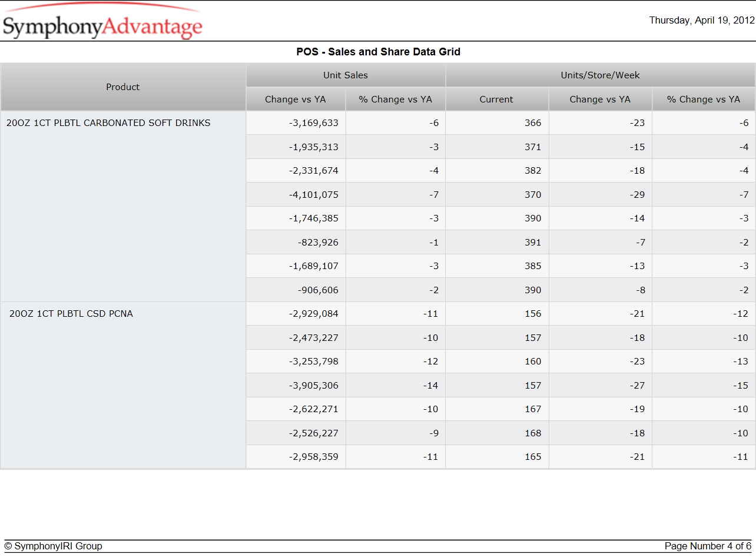Click the -4,101,075 unit sales cell

click(x=296, y=195)
